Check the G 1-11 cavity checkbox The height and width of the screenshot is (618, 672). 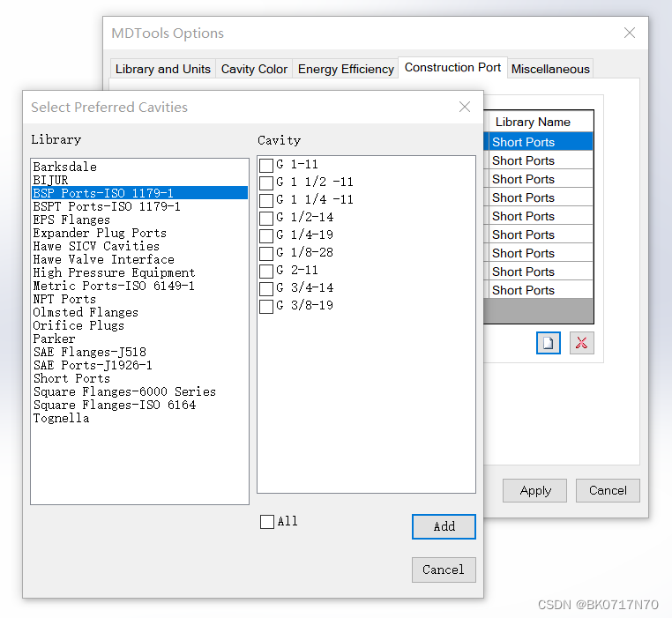[266, 165]
